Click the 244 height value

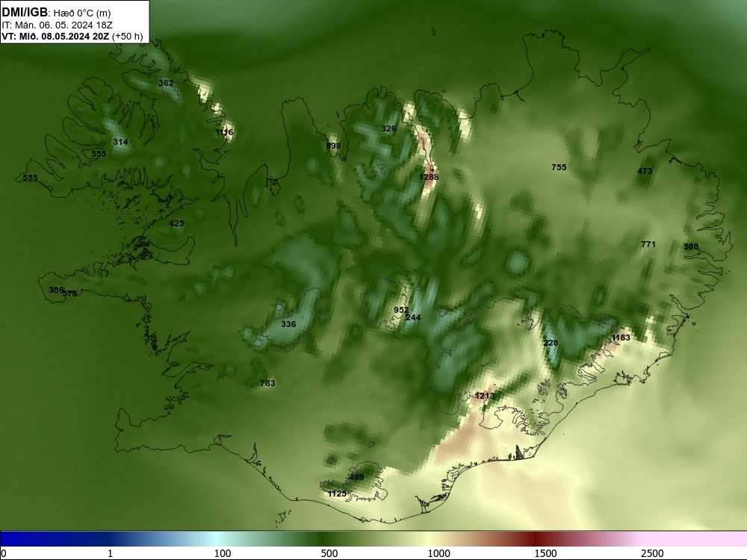coord(413,317)
